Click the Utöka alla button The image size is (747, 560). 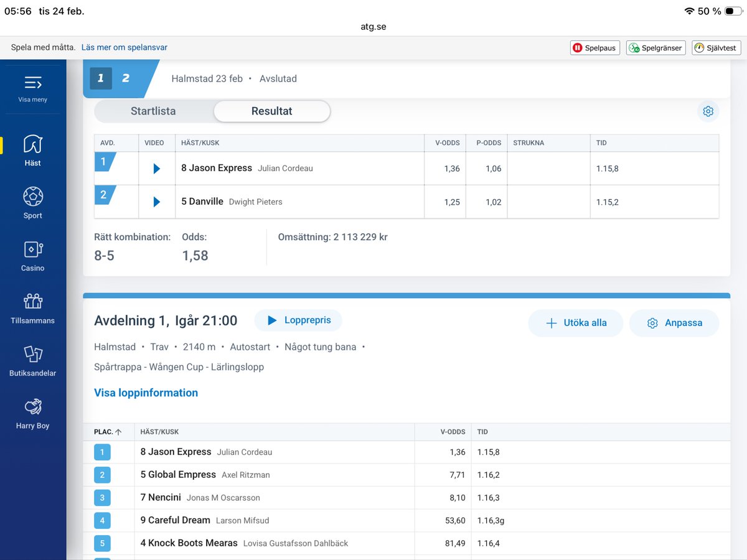(x=575, y=323)
